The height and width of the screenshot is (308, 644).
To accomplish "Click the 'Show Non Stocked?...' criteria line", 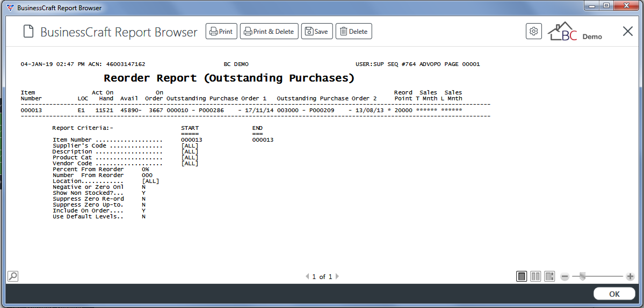I will (99, 193).
